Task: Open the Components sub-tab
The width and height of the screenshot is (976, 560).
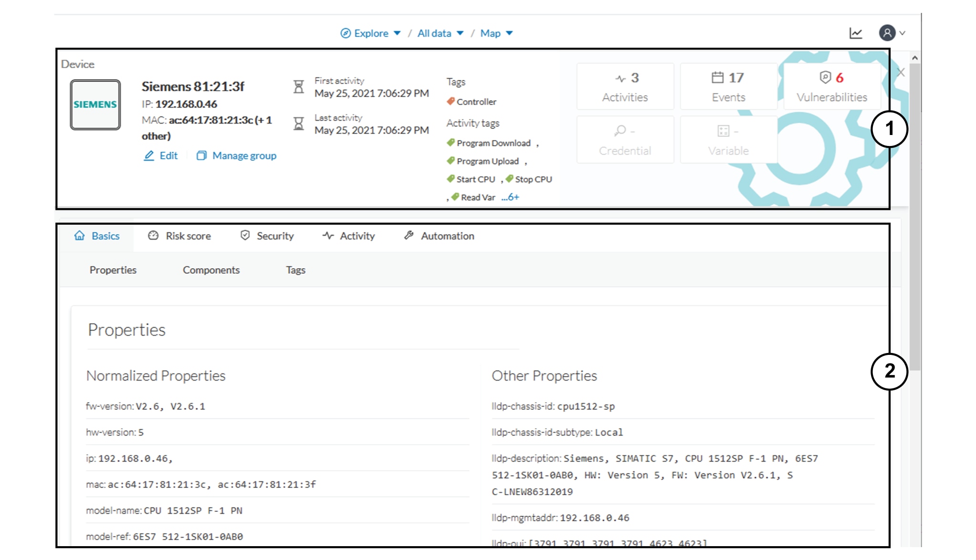Action: tap(211, 270)
